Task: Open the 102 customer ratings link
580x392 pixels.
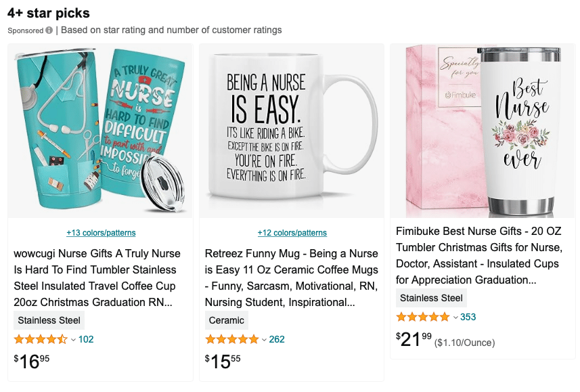Action: click(86, 339)
